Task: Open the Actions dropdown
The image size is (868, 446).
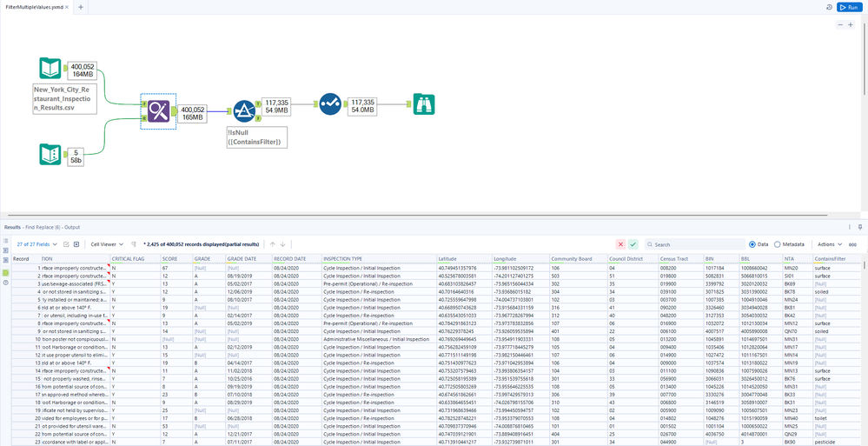Action: pos(829,243)
